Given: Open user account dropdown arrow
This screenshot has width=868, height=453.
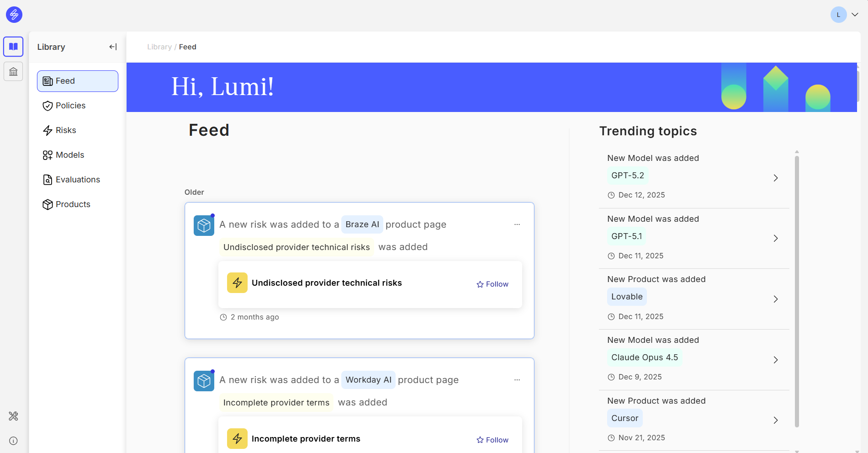Looking at the screenshot, I should (x=855, y=15).
